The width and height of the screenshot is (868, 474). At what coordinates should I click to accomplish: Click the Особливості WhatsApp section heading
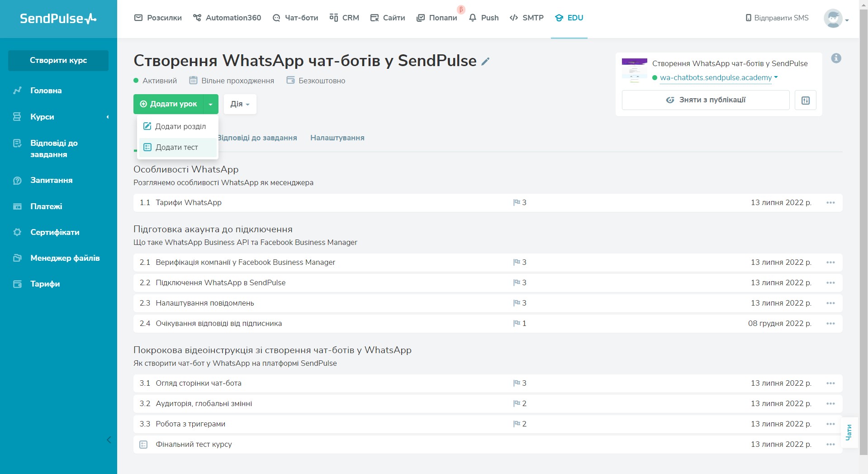[186, 169]
